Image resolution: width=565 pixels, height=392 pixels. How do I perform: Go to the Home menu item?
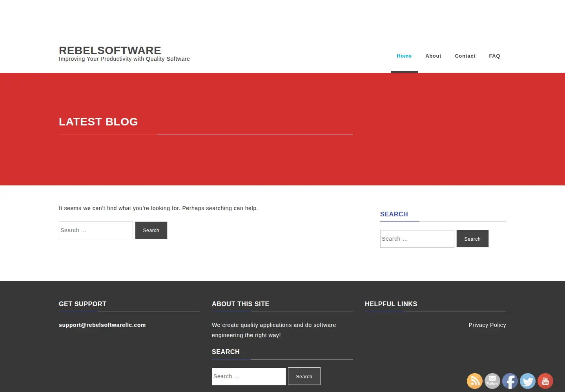[404, 56]
